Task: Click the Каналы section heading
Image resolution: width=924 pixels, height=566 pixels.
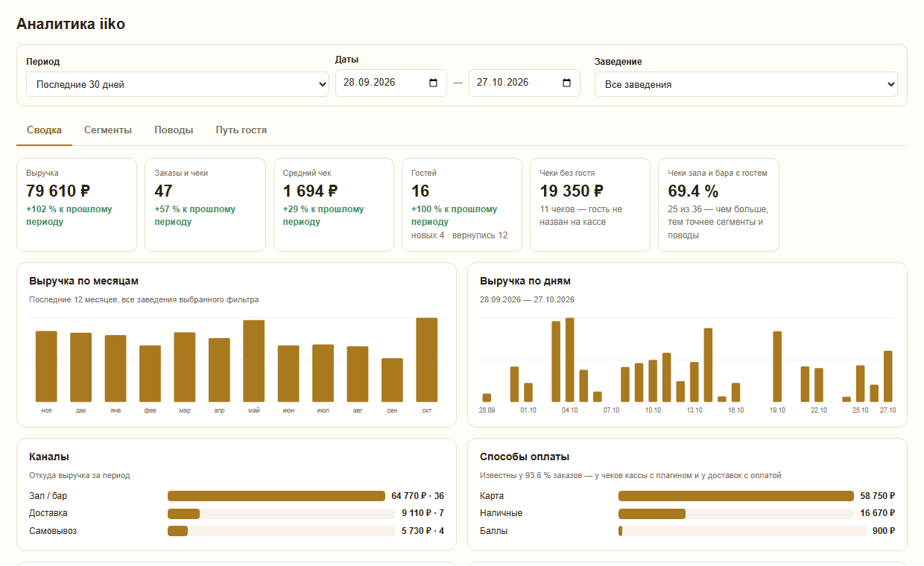Action: pos(49,457)
